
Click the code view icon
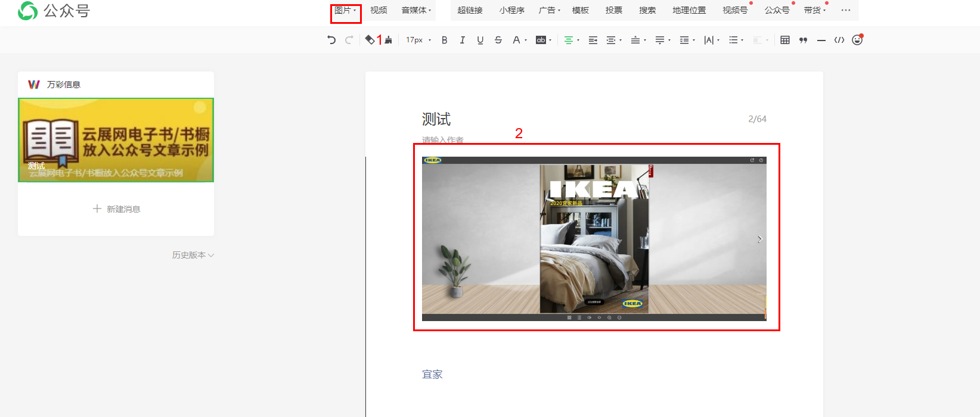point(839,40)
